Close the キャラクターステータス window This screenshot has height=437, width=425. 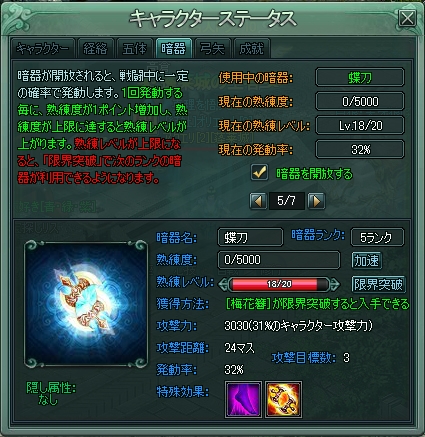point(407,19)
